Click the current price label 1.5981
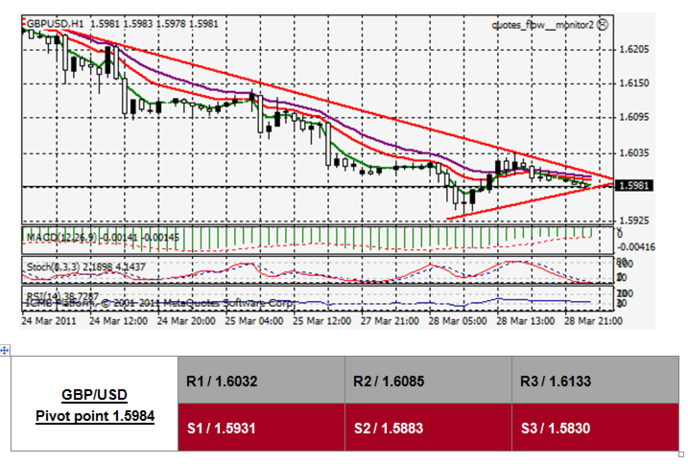 point(634,186)
